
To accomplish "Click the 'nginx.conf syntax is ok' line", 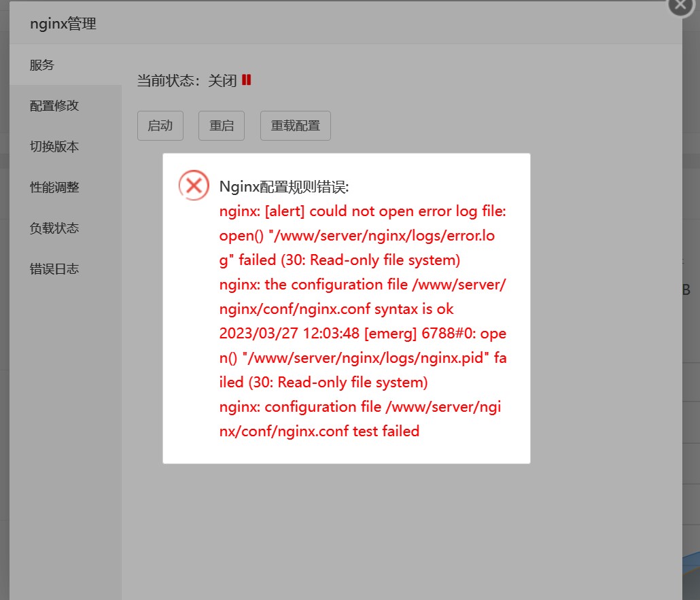I will [x=336, y=309].
